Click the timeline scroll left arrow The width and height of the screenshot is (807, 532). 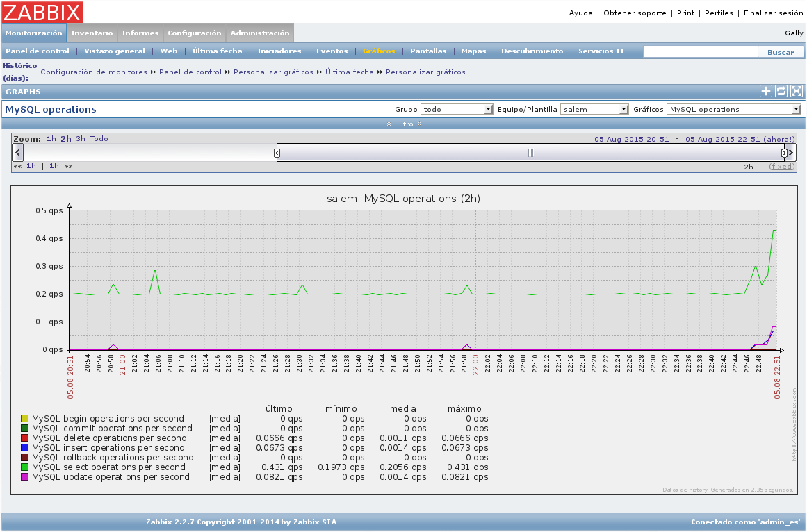[18, 153]
